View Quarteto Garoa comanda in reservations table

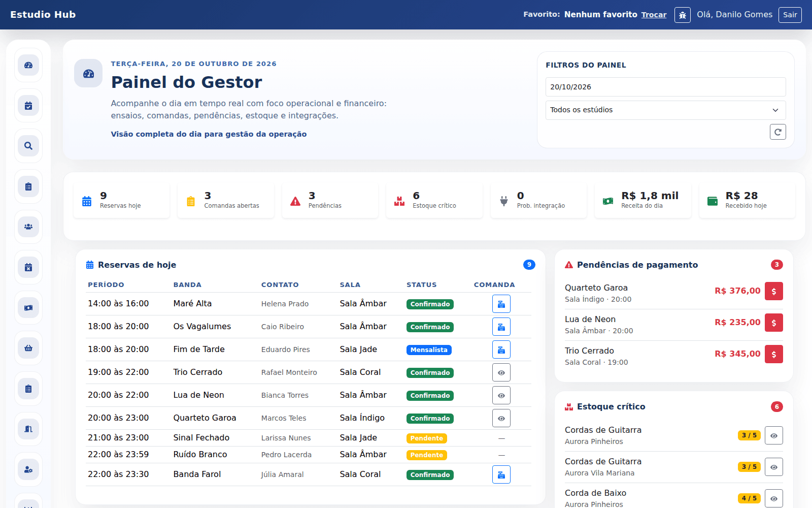pyautogui.click(x=501, y=418)
